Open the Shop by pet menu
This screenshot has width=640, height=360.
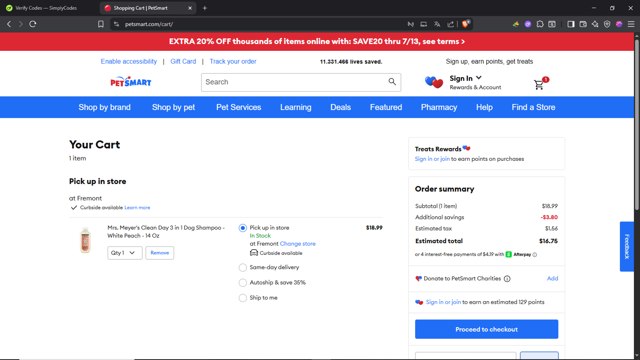pyautogui.click(x=173, y=107)
